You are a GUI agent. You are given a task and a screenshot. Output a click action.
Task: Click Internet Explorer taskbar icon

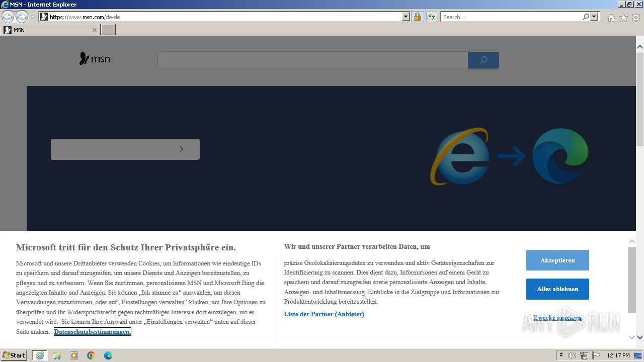point(39,355)
